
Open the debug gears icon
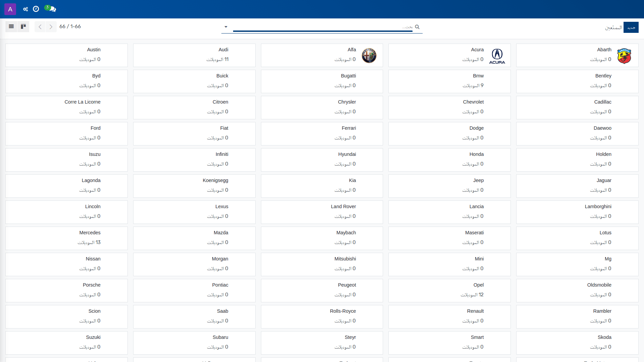click(25, 9)
